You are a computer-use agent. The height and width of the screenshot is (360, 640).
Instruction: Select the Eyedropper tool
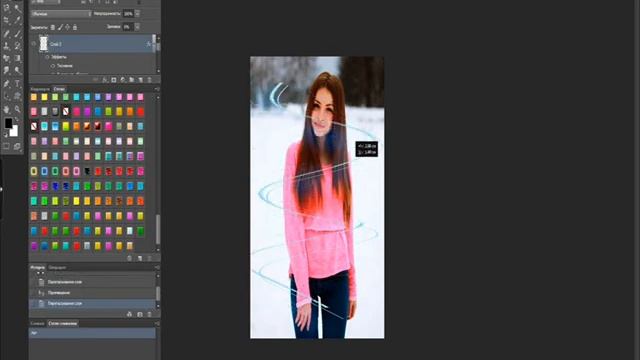coord(18,20)
